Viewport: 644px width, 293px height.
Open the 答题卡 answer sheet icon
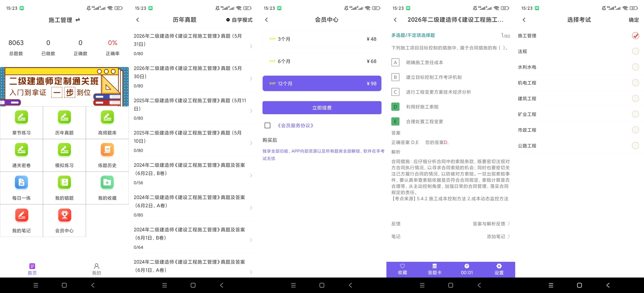(x=434, y=266)
